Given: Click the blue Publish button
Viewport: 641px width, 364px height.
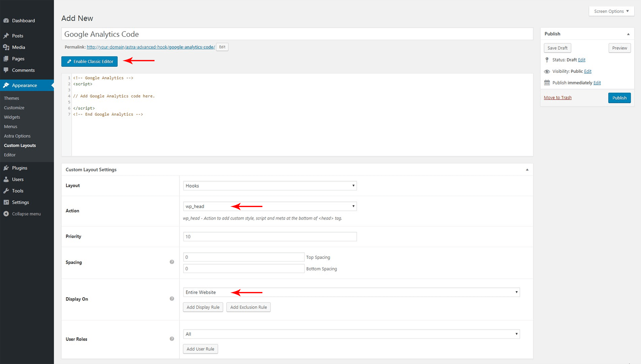Looking at the screenshot, I should tap(619, 98).
